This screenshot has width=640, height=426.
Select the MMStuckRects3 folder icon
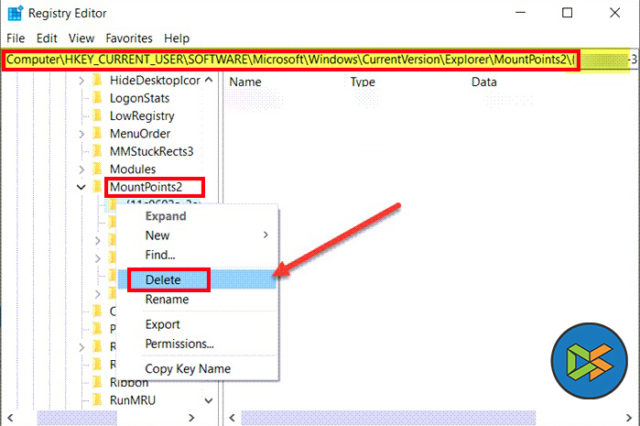98,151
